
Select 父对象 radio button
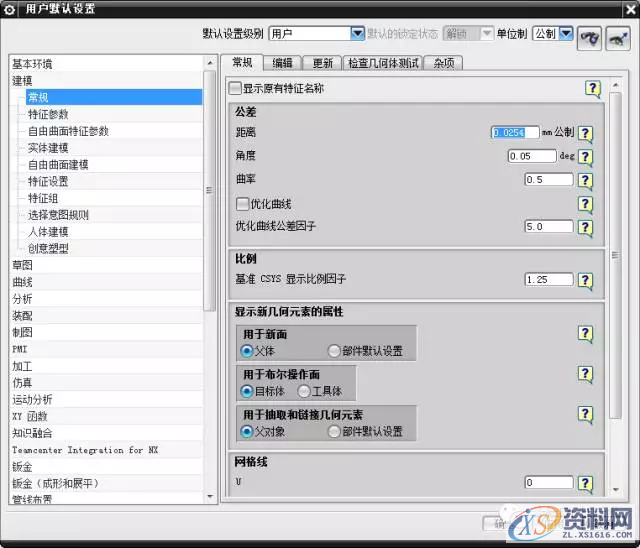click(x=247, y=432)
